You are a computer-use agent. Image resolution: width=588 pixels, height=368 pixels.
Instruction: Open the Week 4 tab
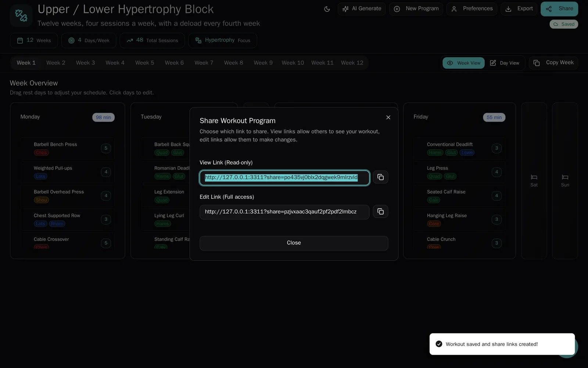[x=115, y=63]
